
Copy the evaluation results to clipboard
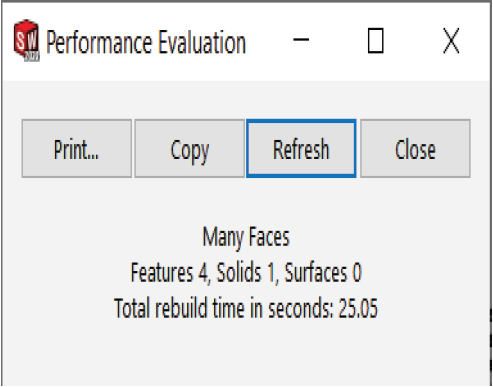pyautogui.click(x=189, y=149)
